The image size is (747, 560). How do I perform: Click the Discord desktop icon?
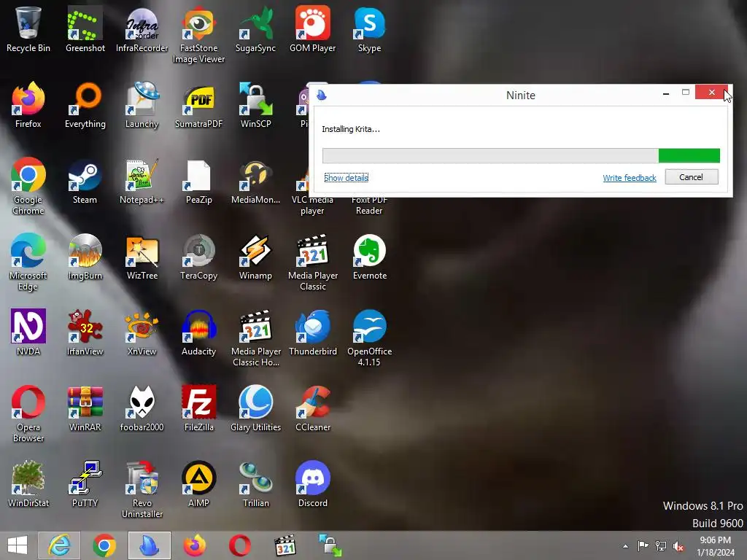point(312,484)
